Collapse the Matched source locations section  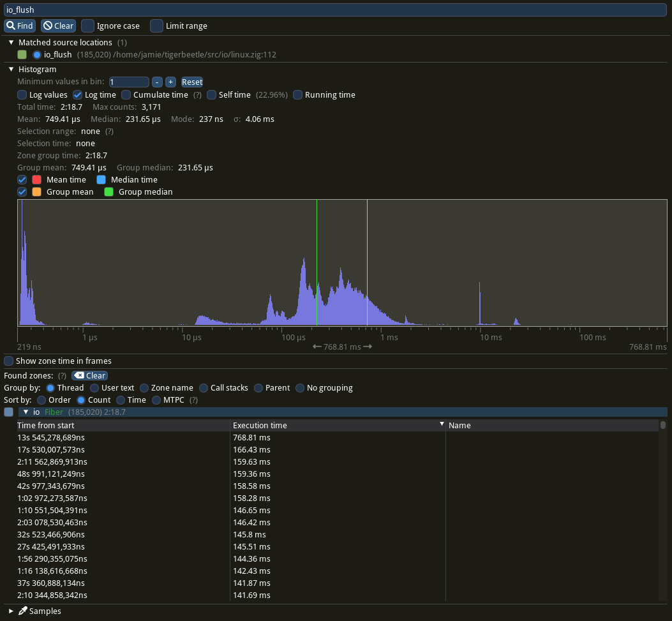coord(11,42)
